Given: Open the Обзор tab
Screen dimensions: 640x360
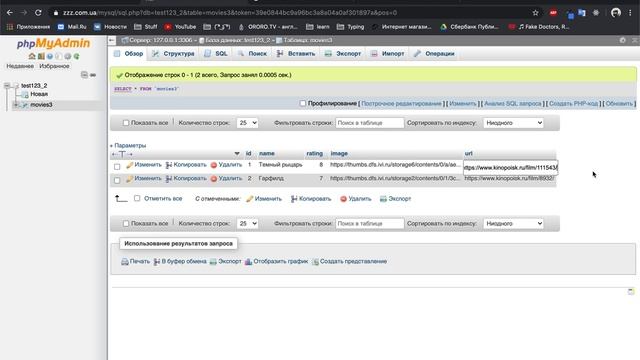Looking at the screenshot, I should [x=129, y=53].
